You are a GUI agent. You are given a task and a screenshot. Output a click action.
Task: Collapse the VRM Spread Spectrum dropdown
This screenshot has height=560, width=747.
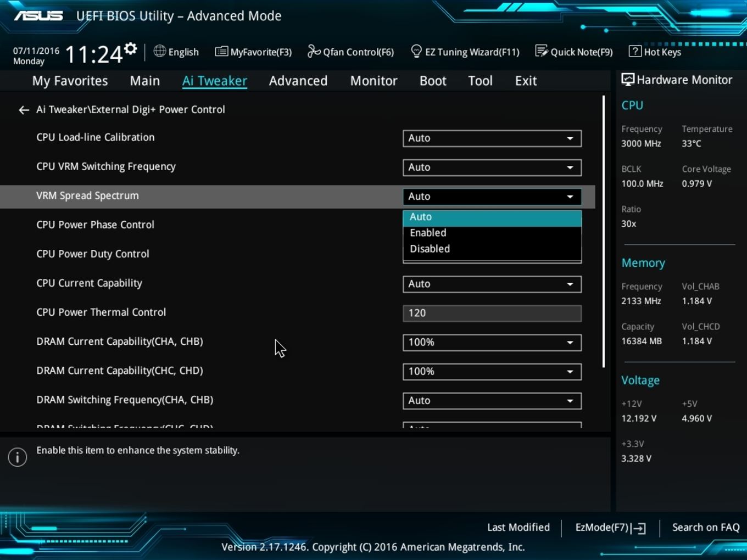pos(492,197)
